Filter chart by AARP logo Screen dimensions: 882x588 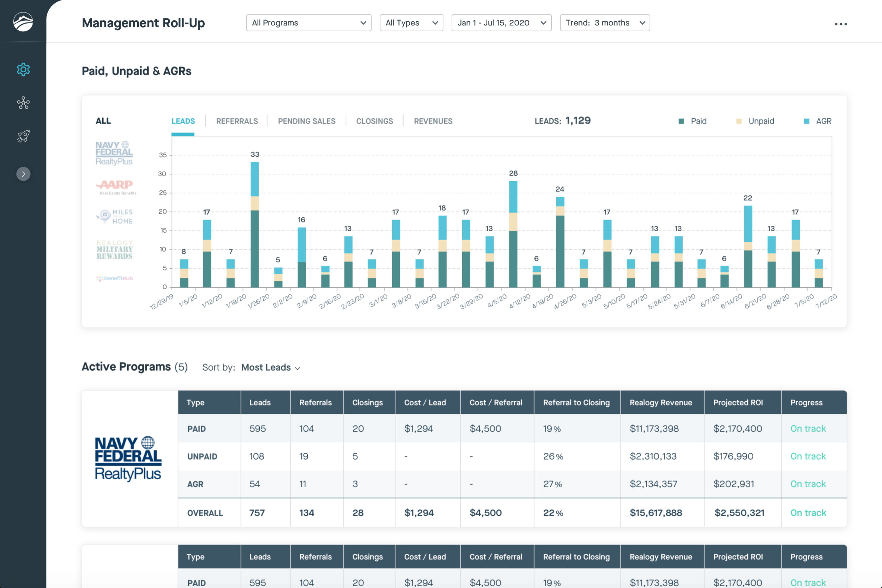click(x=115, y=187)
